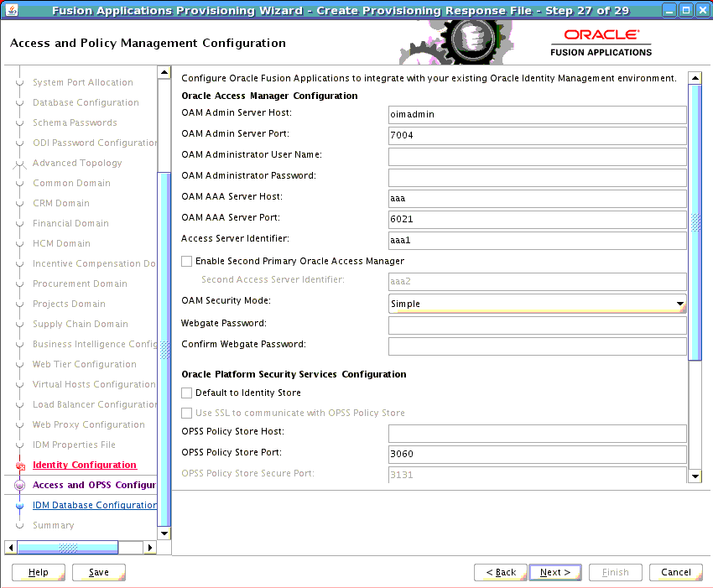This screenshot has width=713, height=588.
Task: Click the IDM Database Configuration step icon
Action: coord(19,506)
